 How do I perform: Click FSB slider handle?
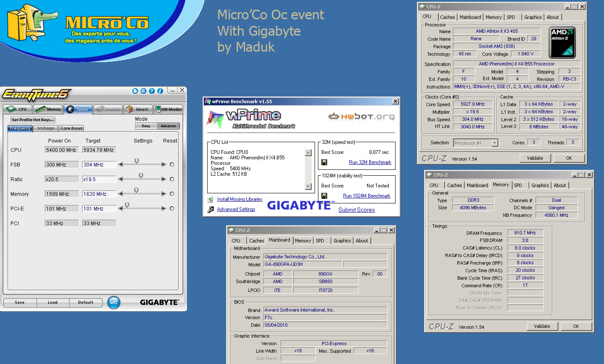(137, 161)
